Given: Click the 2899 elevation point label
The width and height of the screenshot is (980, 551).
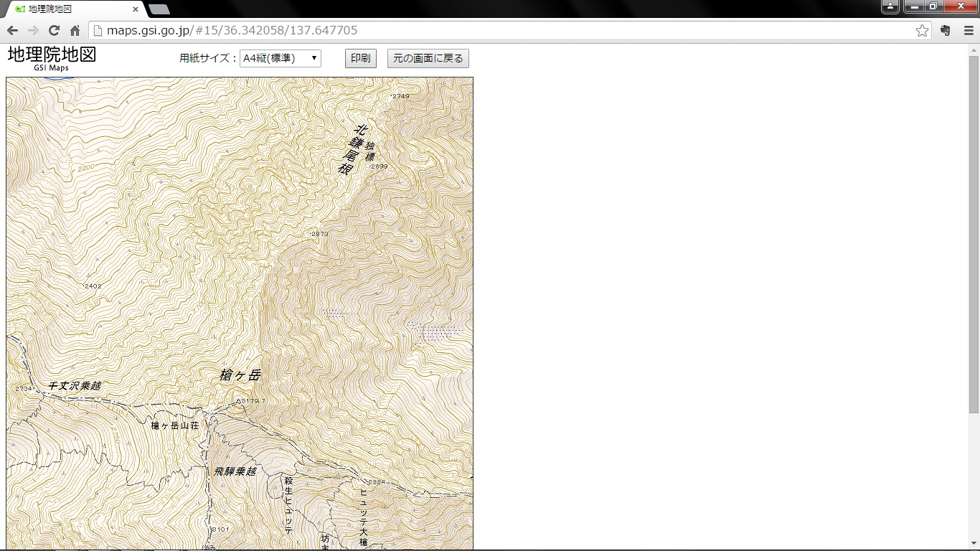Looking at the screenshot, I should (x=379, y=166).
